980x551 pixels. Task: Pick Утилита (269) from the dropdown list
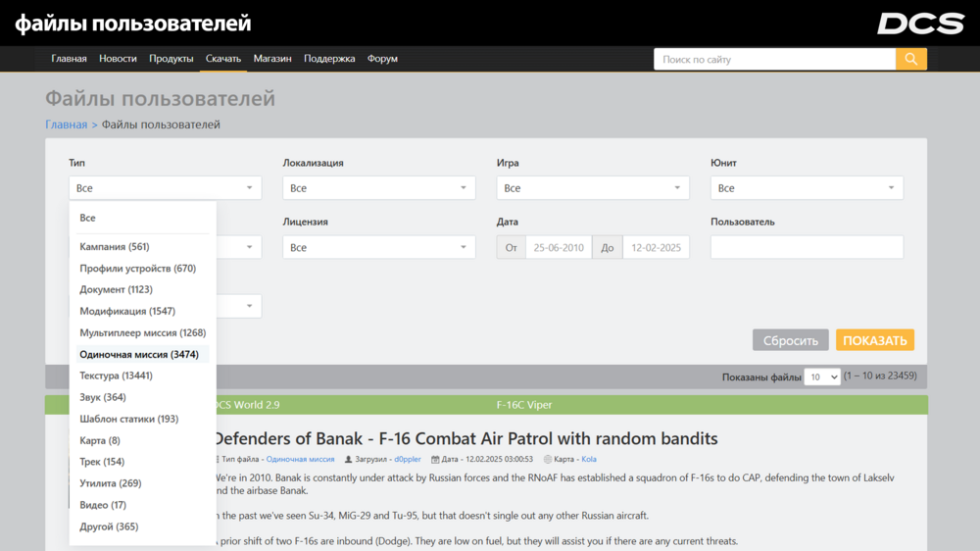click(x=111, y=483)
